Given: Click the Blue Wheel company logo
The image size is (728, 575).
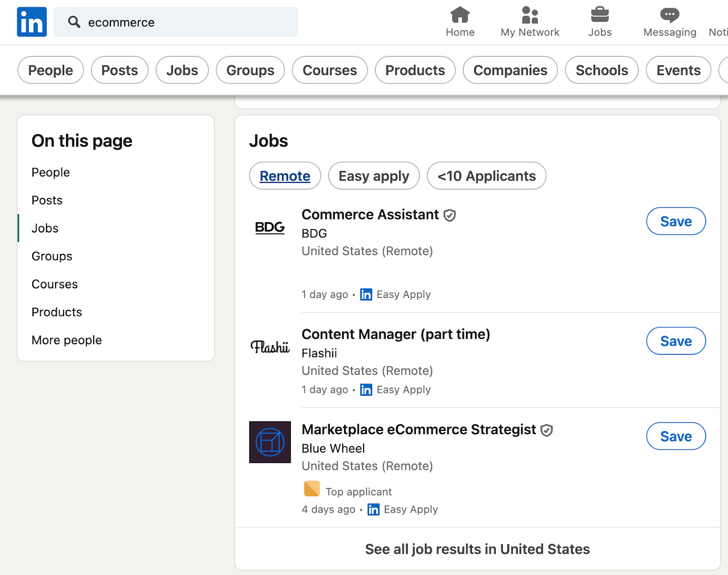Looking at the screenshot, I should click(x=270, y=442).
